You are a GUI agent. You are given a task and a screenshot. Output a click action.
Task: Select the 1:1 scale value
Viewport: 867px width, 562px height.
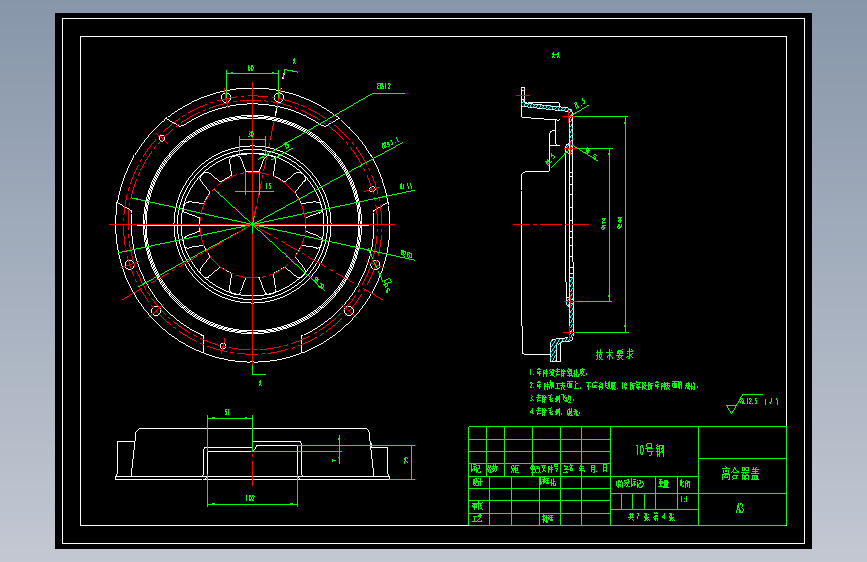pos(684,499)
